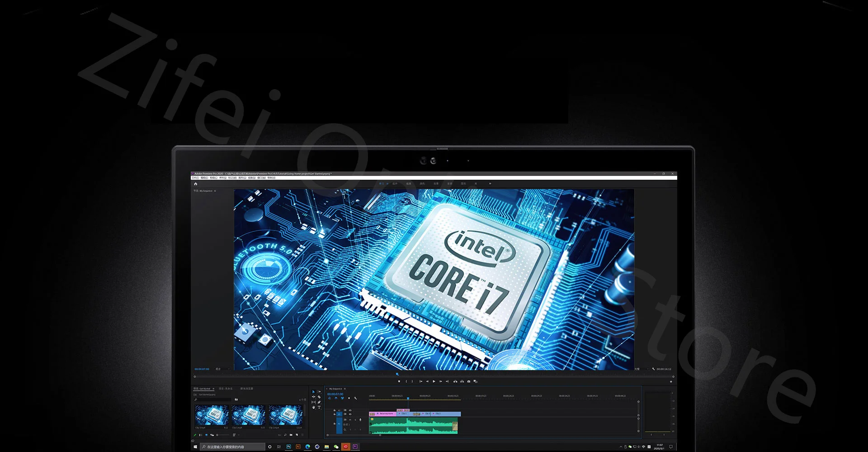Open the 文件 menu
This screenshot has width=868, height=452.
coord(195,178)
